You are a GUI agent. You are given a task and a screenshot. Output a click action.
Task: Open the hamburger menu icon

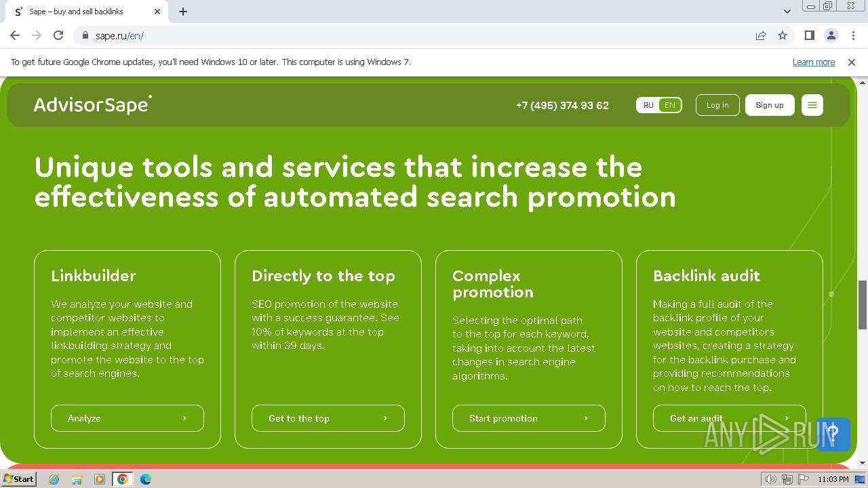tap(812, 105)
